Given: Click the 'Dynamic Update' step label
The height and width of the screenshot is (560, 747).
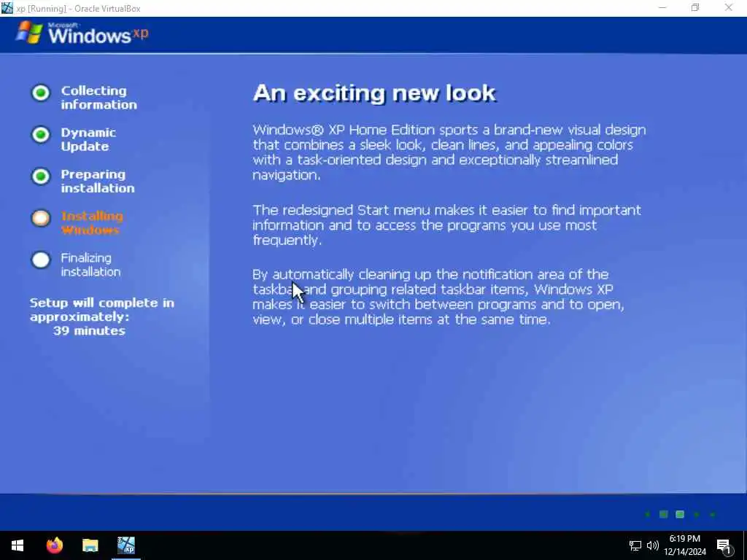Looking at the screenshot, I should (88, 139).
